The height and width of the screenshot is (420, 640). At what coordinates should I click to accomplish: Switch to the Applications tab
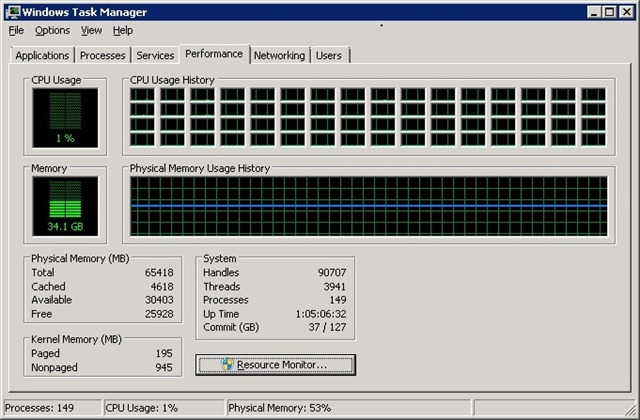point(42,56)
